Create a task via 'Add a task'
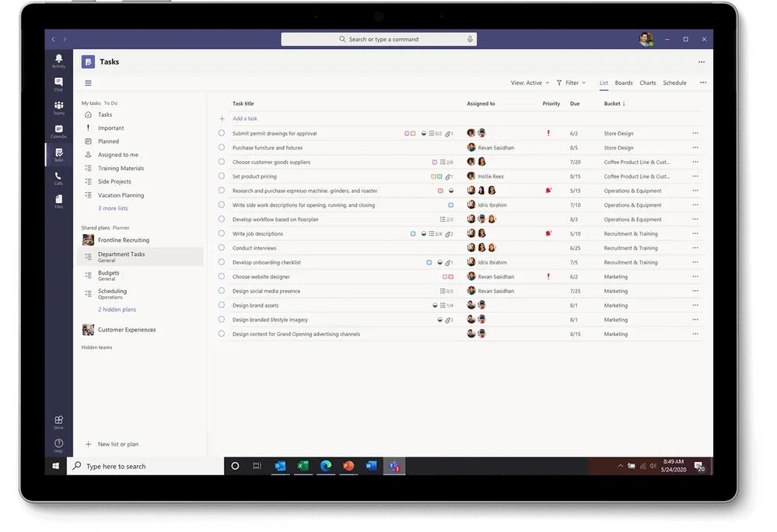The height and width of the screenshot is (532, 777). (245, 117)
